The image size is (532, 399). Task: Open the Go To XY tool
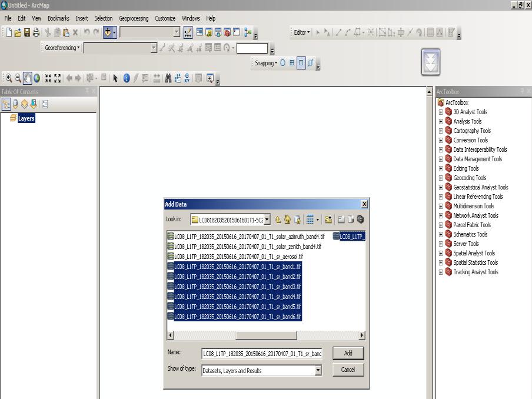[x=187, y=78]
